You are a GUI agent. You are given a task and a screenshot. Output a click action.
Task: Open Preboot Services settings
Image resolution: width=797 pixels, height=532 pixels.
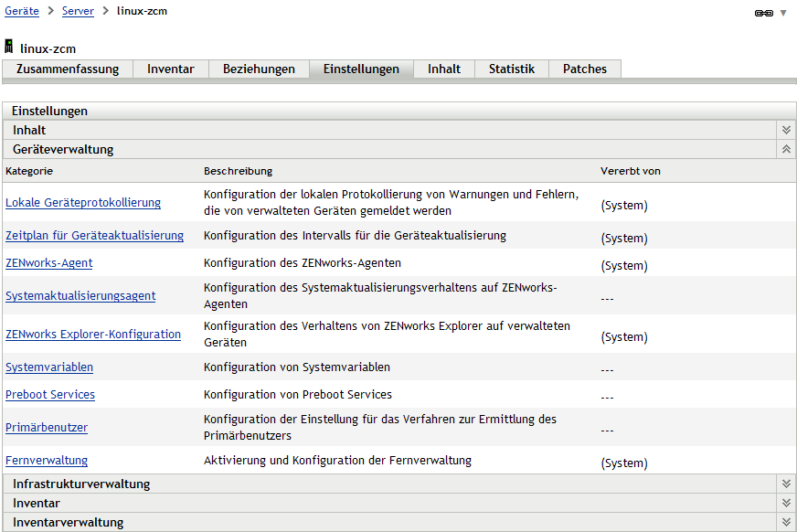(x=50, y=395)
